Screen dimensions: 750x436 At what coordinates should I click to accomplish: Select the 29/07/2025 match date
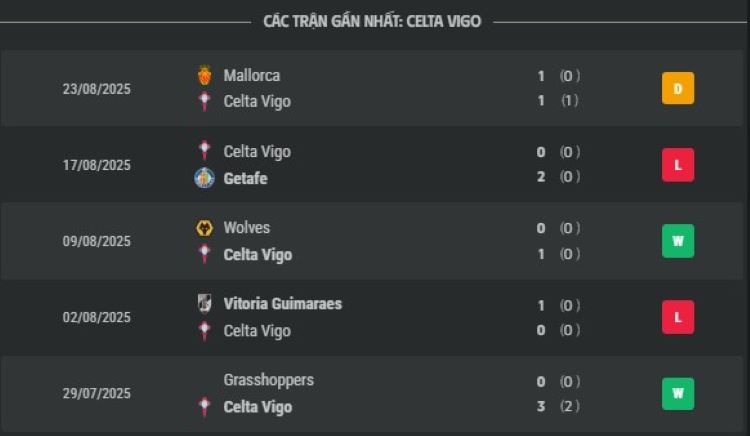pyautogui.click(x=97, y=393)
